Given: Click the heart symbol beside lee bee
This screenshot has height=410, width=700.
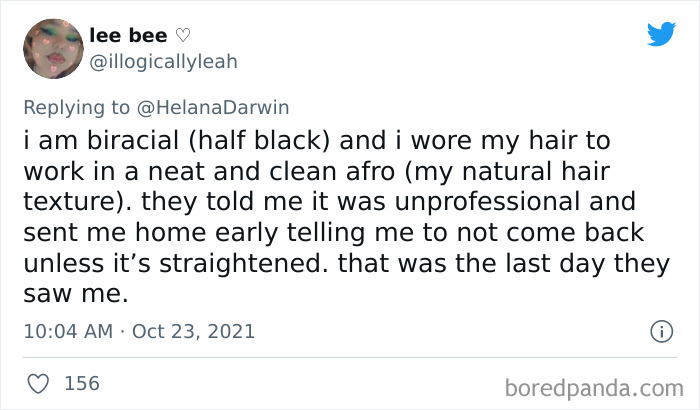Looking at the screenshot, I should (x=183, y=35).
